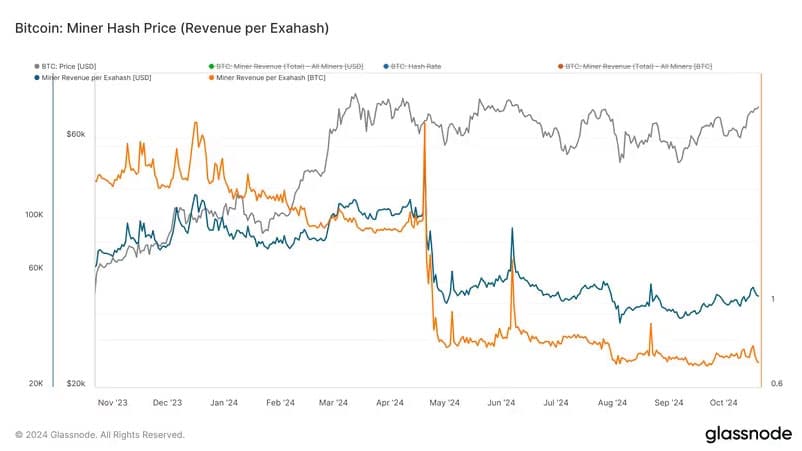Toggle BTC: Miner Revenue (Total) All Miners [USD] legend

[286, 66]
